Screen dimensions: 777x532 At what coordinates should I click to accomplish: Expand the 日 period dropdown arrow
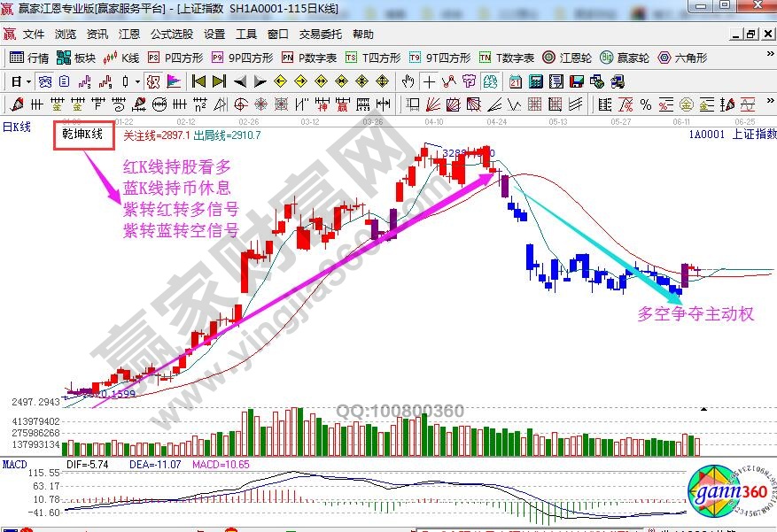29,81
